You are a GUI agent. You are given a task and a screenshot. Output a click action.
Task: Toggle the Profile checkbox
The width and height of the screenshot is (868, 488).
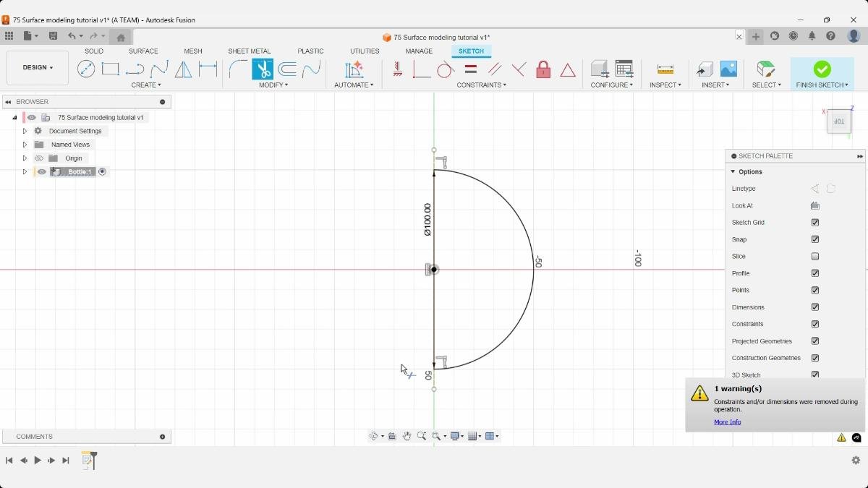815,273
